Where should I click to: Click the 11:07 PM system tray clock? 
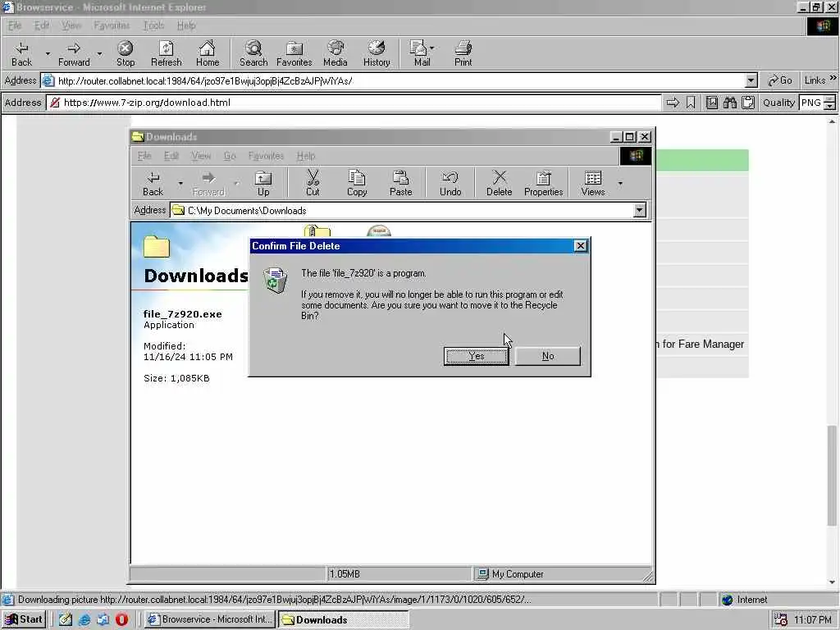(812, 620)
